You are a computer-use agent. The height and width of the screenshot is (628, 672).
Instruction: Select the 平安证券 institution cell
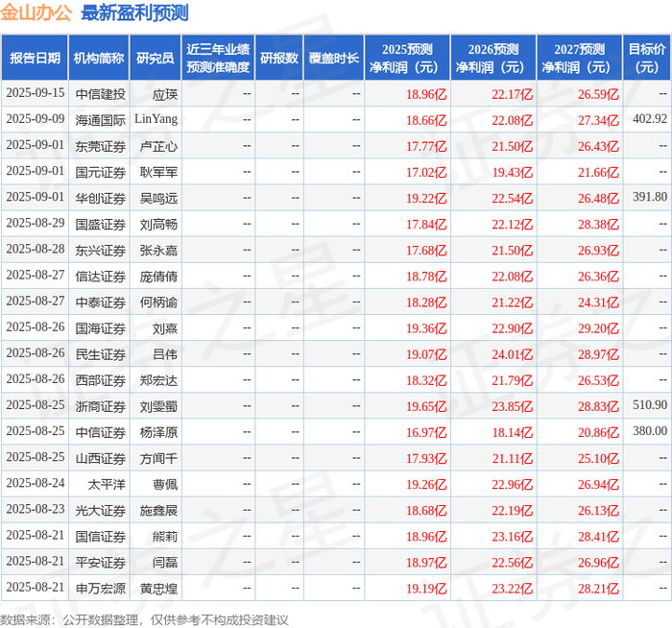point(100,563)
